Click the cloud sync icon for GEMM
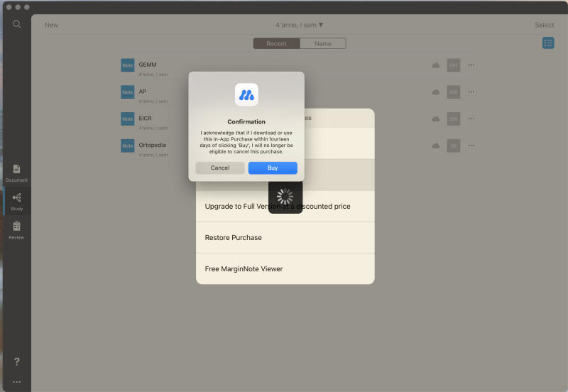Image resolution: width=568 pixels, height=392 pixels. 435,65
